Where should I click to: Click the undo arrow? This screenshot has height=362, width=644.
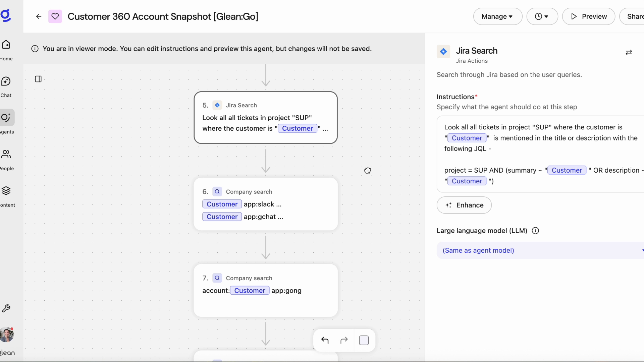(325, 340)
